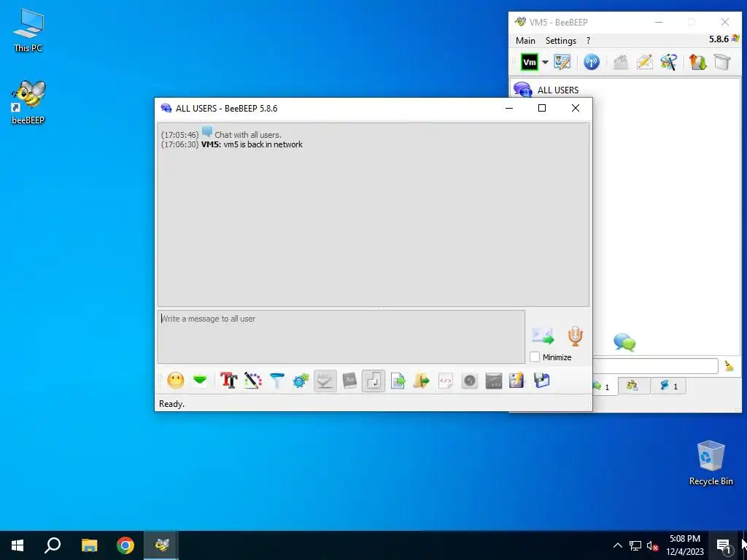Open the ? help menu
This screenshot has height=560, width=747.
coord(589,41)
